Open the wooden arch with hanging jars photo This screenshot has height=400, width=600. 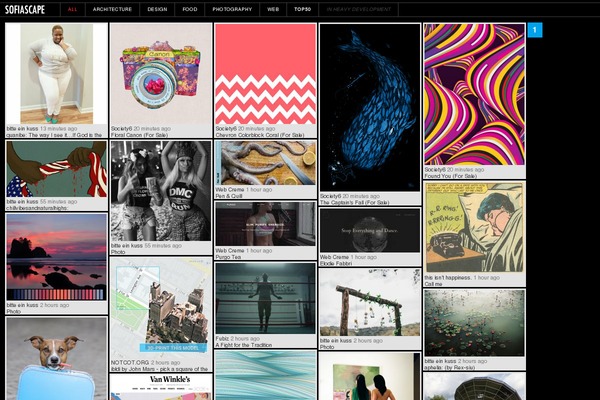[370, 302]
